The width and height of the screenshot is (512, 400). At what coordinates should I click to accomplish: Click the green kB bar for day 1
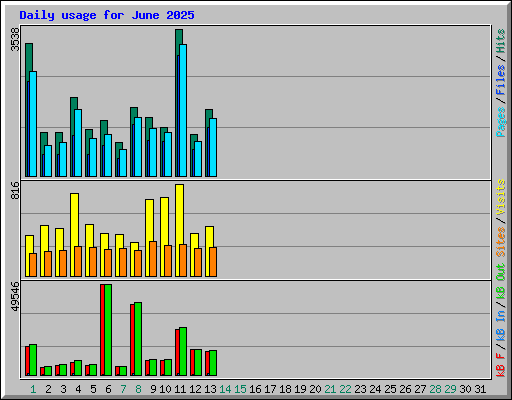point(33,360)
